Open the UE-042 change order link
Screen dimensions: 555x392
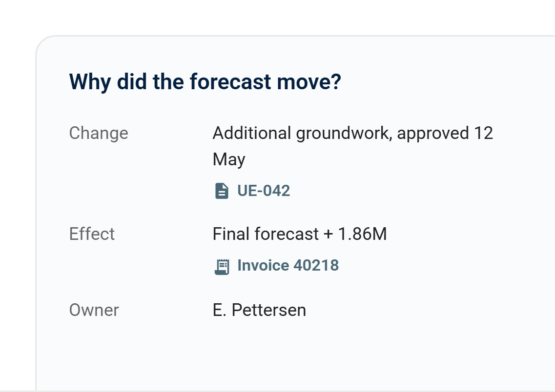click(x=263, y=191)
